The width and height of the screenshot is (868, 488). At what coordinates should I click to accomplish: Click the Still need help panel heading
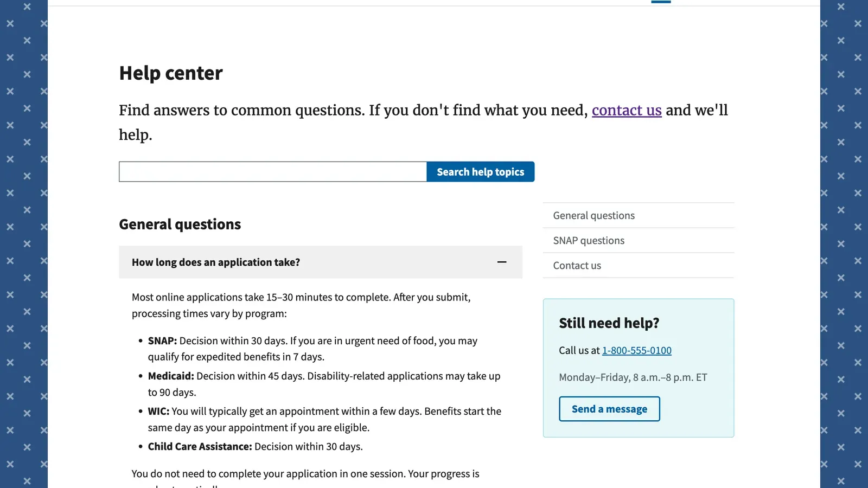(x=609, y=323)
